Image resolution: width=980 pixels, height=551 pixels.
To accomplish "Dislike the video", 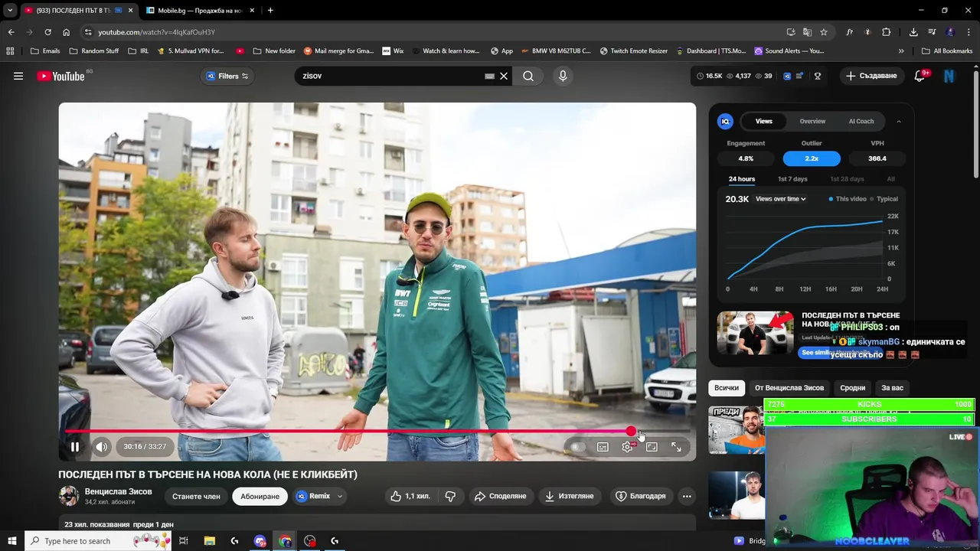I will [450, 496].
